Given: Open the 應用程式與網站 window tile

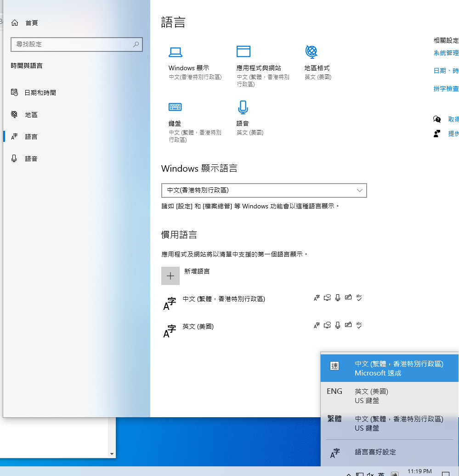Looking at the screenshot, I should tap(263, 66).
